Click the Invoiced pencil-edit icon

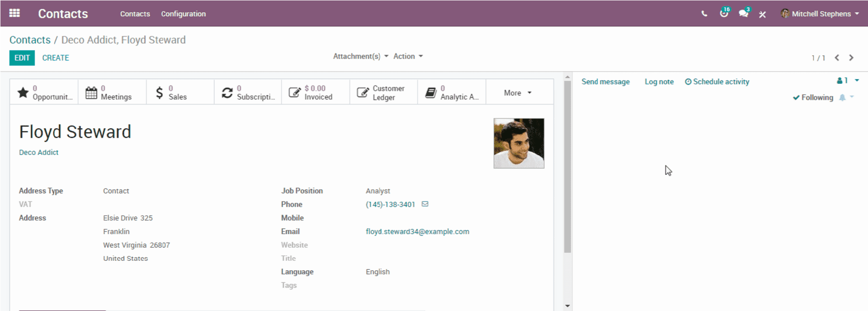click(x=294, y=92)
